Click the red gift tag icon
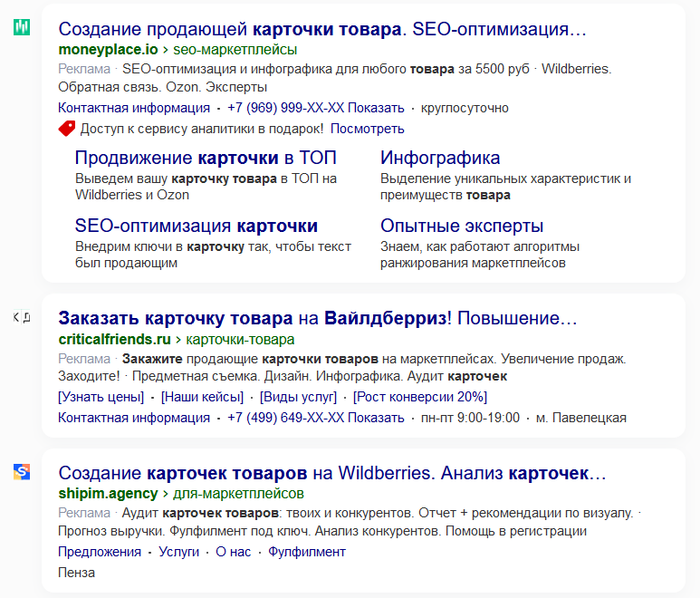700x598 pixels. (66, 129)
